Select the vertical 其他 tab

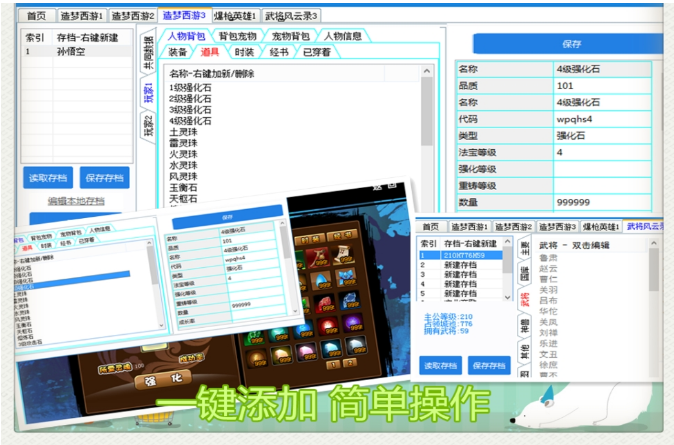coord(525,351)
